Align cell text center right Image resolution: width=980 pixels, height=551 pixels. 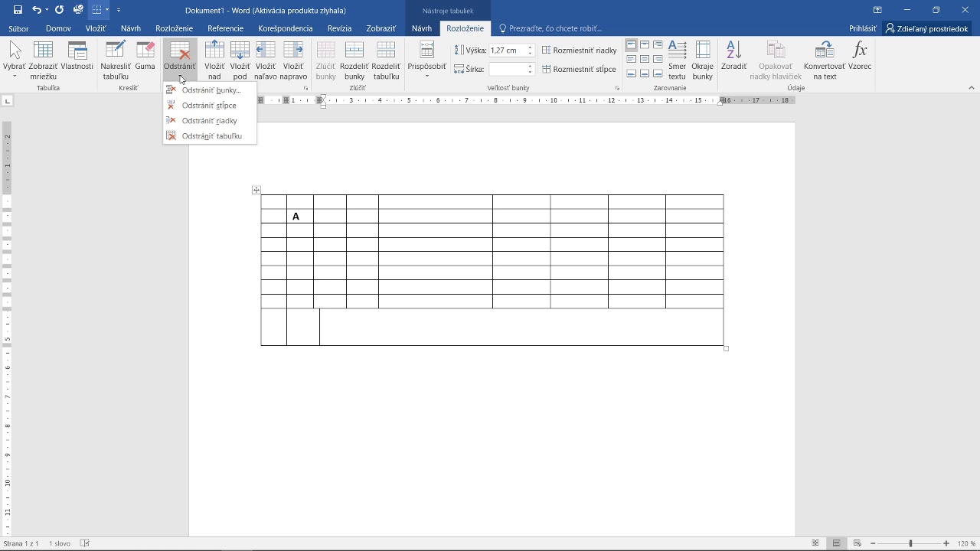pos(658,59)
